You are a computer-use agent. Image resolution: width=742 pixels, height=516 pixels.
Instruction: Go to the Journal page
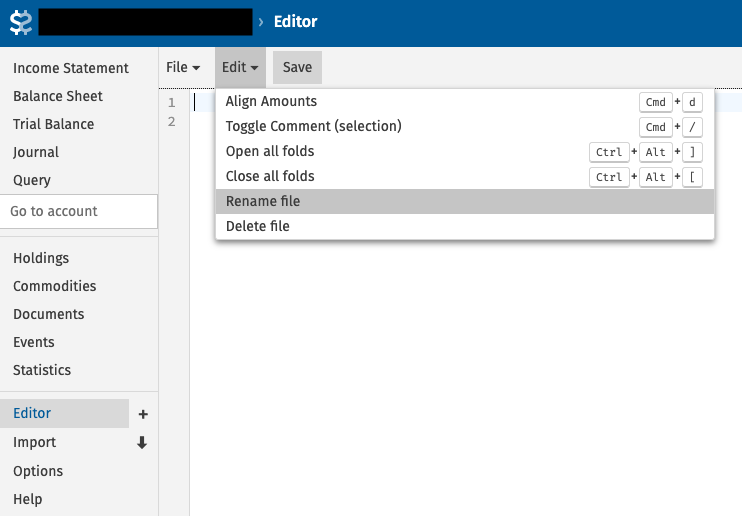(x=36, y=152)
